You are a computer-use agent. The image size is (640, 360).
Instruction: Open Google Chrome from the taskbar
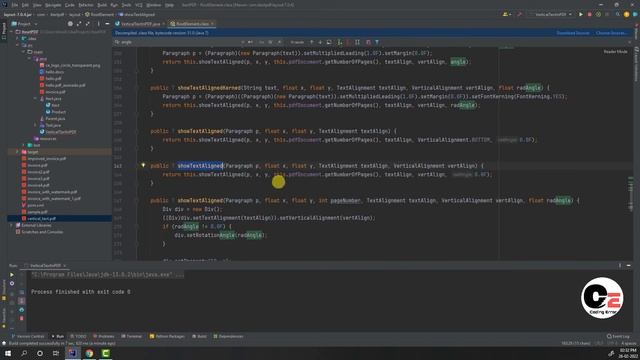click(x=89, y=353)
